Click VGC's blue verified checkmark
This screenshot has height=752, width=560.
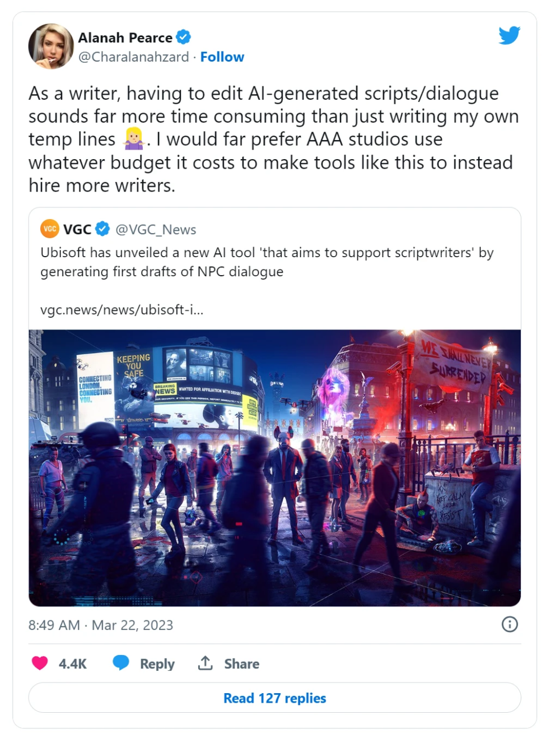(x=102, y=229)
